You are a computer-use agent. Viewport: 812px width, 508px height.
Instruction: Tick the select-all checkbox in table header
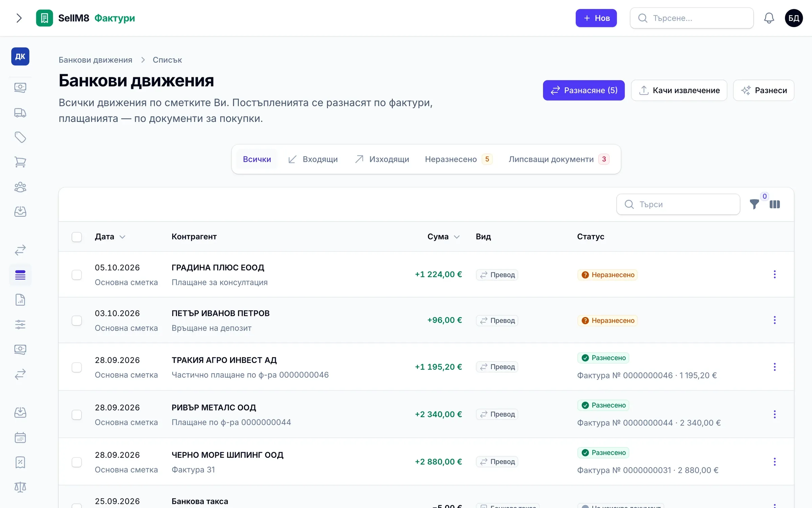click(x=77, y=237)
